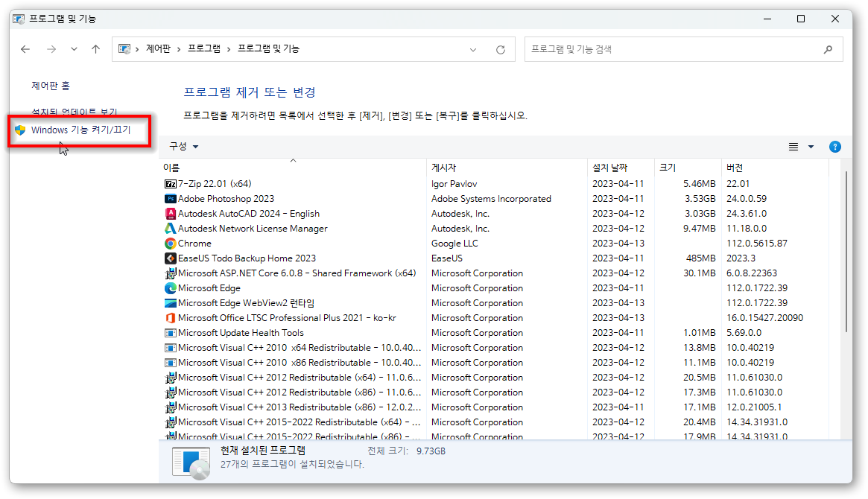This screenshot has height=499, width=868.
Task: Click the 제어판 breadcrumb
Action: click(158, 48)
